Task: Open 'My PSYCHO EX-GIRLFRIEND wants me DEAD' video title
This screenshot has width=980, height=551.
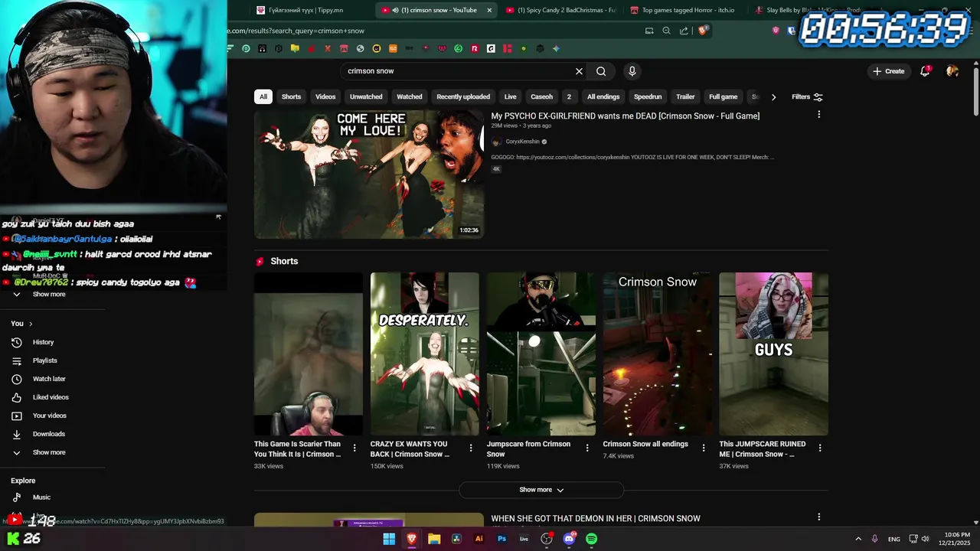Action: point(626,116)
